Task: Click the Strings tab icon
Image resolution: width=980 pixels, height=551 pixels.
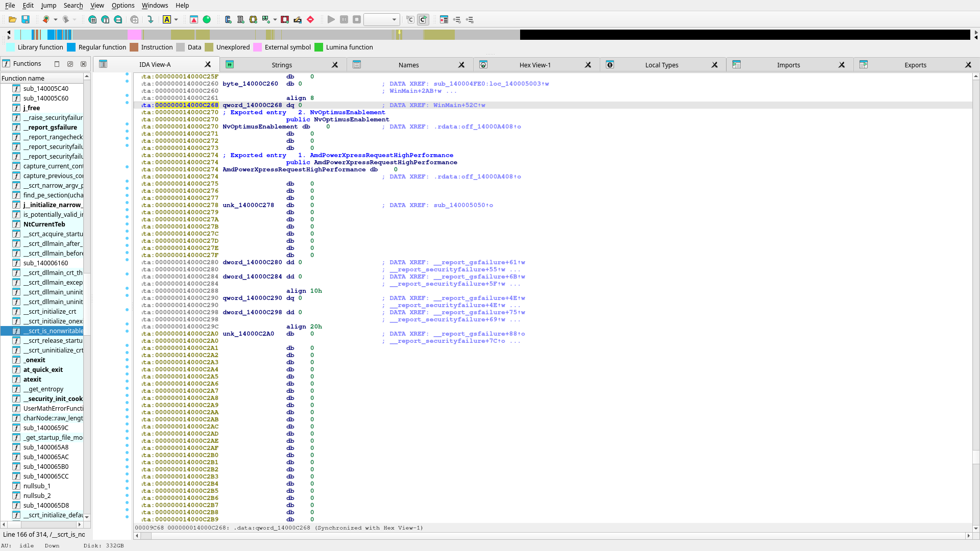Action: (x=230, y=65)
